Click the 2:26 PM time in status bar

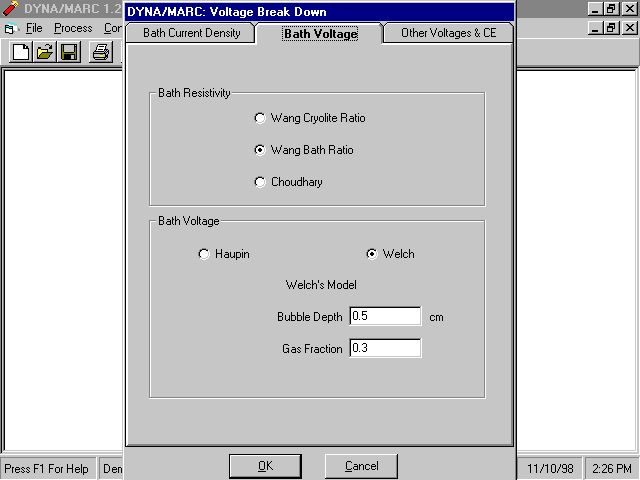point(611,469)
